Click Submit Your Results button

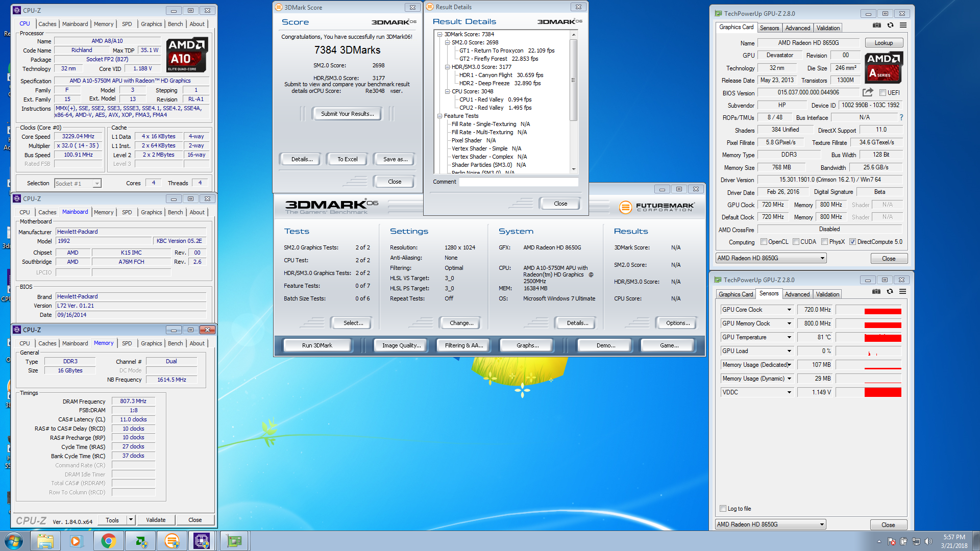tap(348, 114)
